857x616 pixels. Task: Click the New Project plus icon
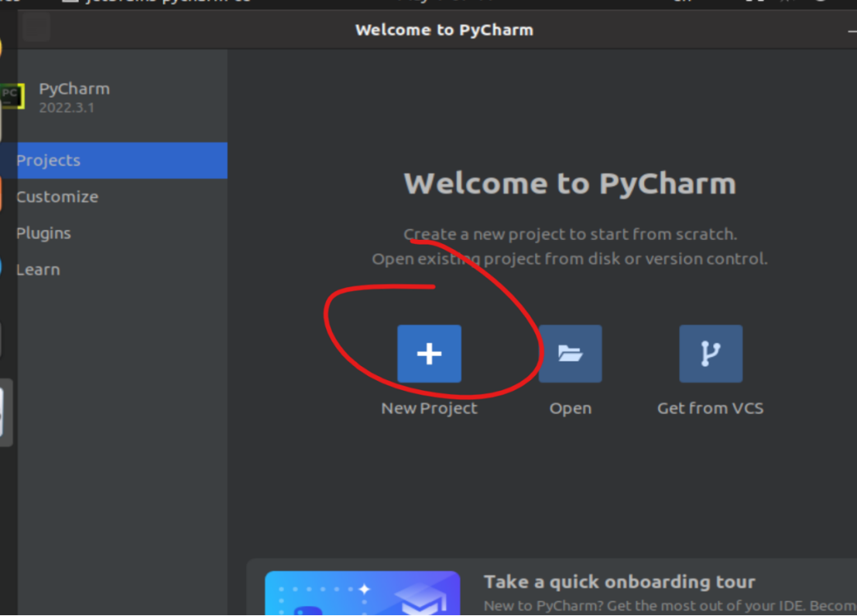(429, 354)
